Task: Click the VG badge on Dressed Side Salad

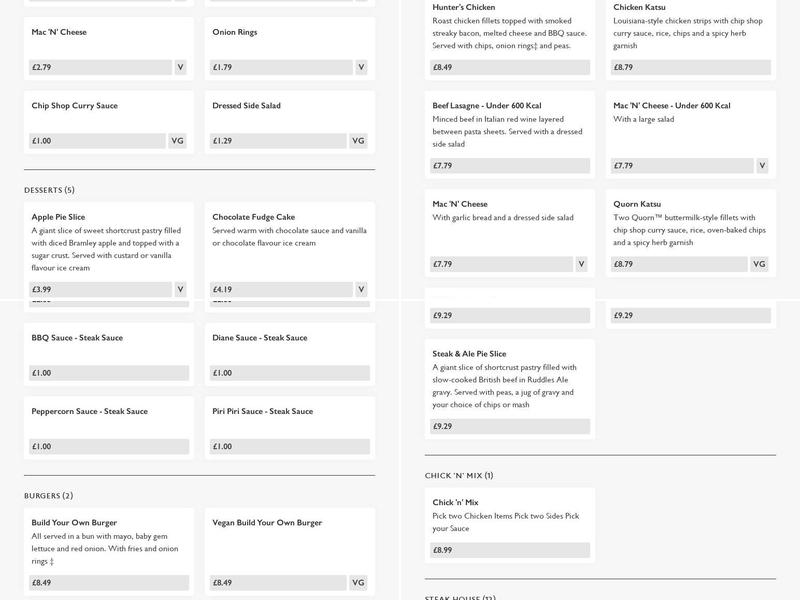Action: coord(358,141)
